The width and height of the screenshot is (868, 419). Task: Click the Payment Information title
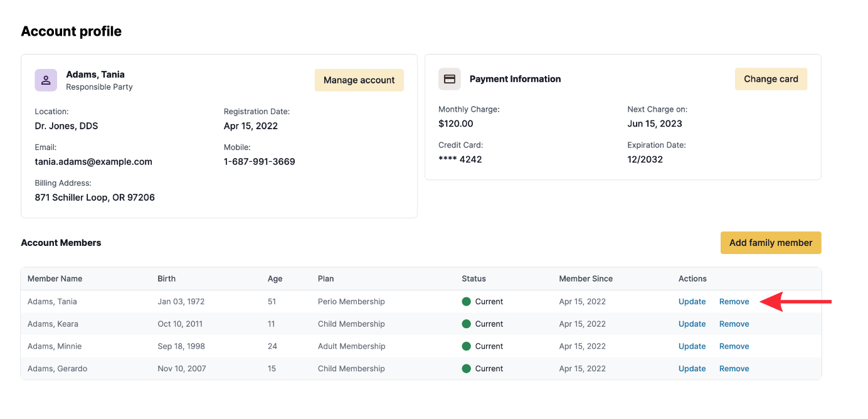tap(516, 79)
